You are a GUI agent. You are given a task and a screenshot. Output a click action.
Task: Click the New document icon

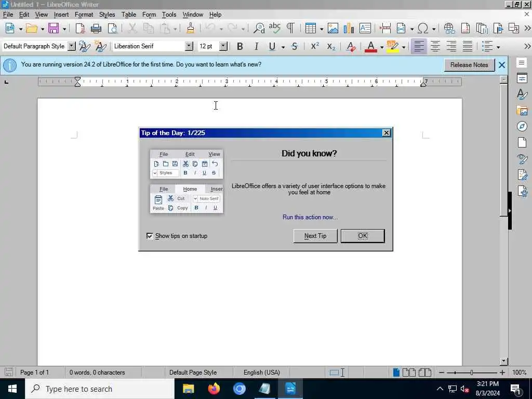click(x=10, y=28)
